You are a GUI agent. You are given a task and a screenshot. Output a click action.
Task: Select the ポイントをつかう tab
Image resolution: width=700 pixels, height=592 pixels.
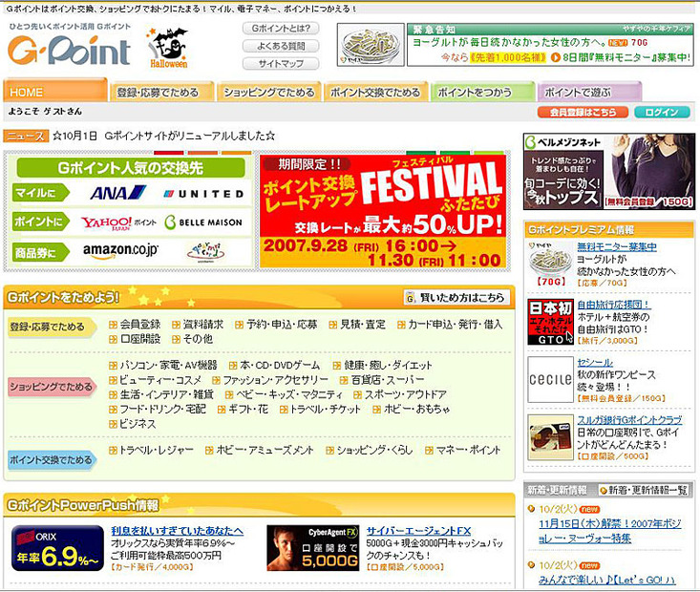point(482,92)
